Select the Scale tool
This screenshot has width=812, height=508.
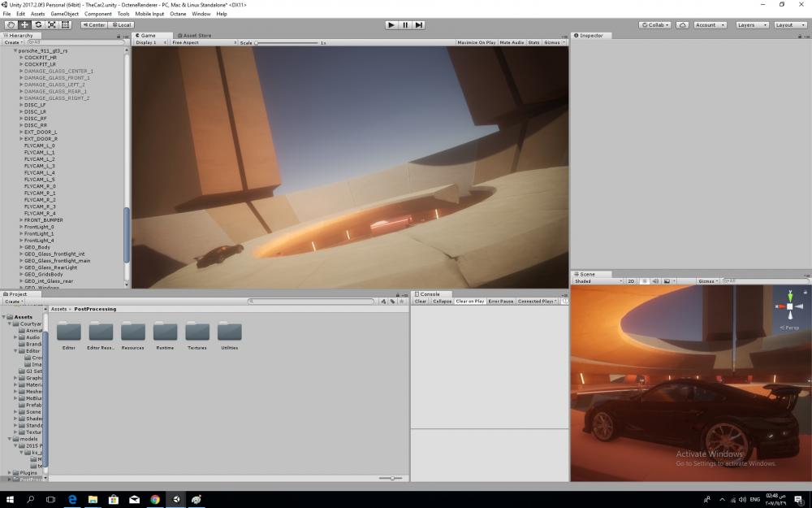[51, 25]
